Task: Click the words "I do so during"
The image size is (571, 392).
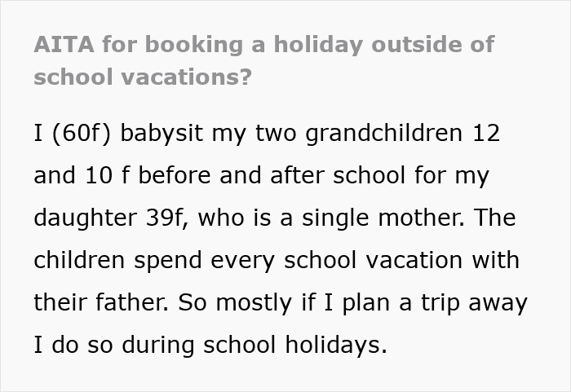Action: tap(113, 345)
